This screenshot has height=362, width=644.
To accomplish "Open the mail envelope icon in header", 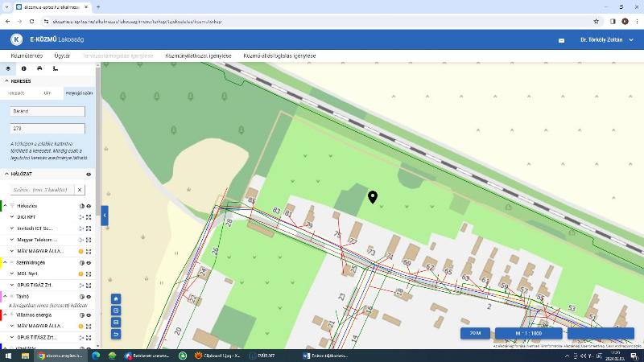I will 562,39.
